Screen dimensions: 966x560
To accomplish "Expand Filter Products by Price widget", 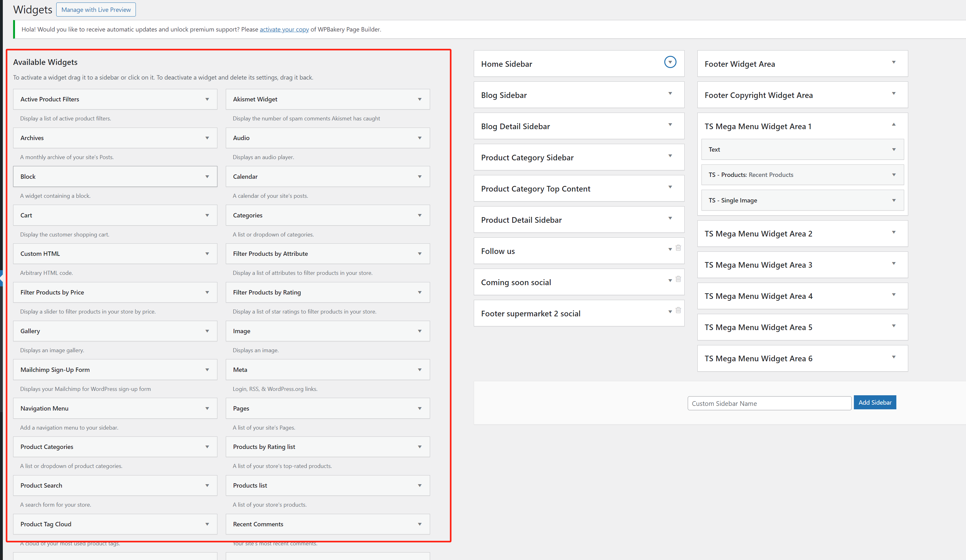I will coord(207,292).
